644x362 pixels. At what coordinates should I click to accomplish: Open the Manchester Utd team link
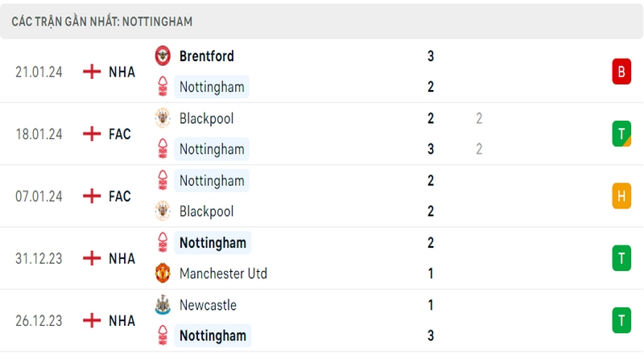point(223,274)
